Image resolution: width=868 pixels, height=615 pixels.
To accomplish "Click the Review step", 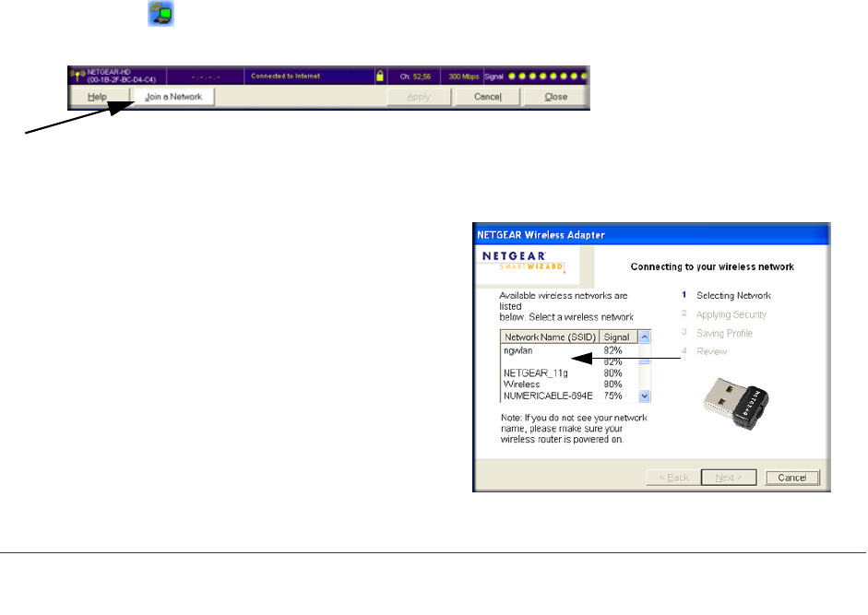I will pyautogui.click(x=711, y=351).
